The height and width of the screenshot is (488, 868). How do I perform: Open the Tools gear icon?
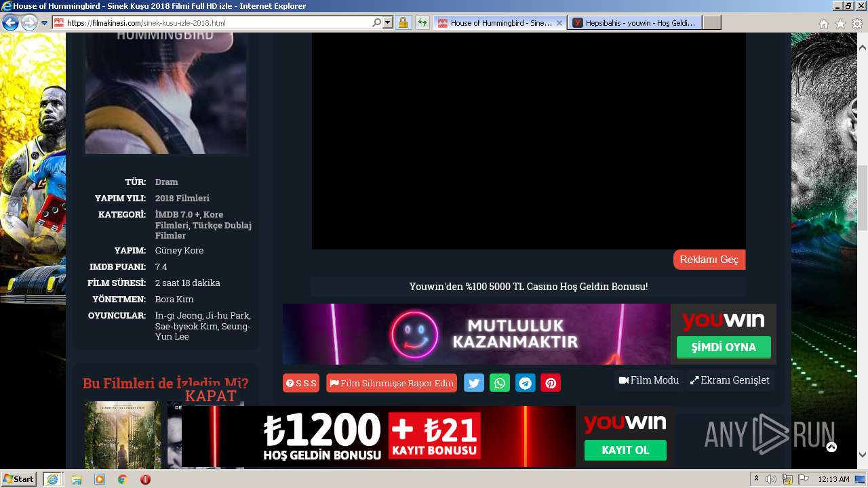click(857, 24)
